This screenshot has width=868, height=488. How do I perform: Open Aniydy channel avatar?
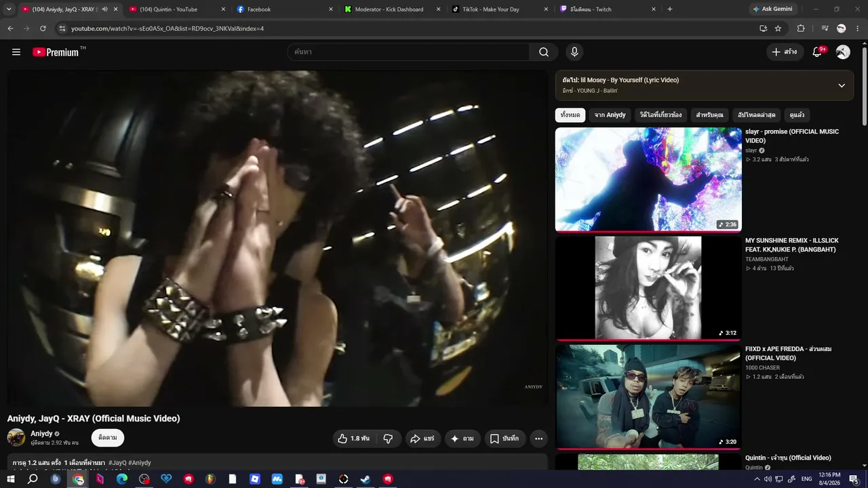pyautogui.click(x=16, y=437)
